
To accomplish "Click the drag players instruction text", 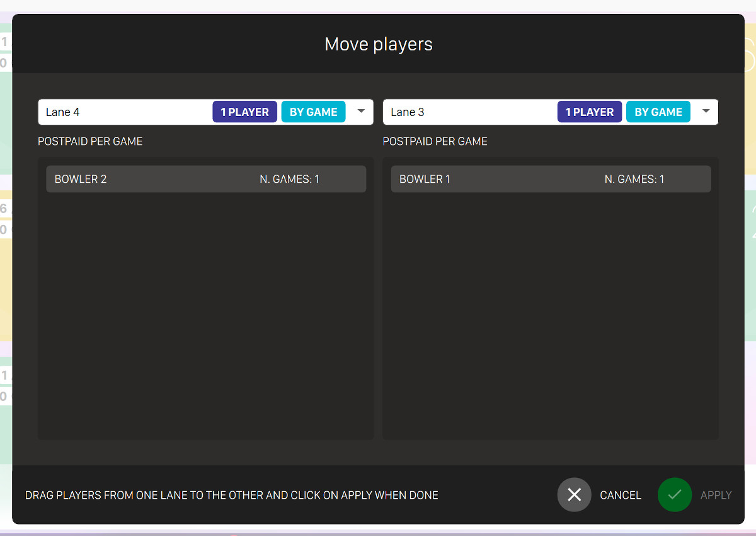I will [x=231, y=495].
